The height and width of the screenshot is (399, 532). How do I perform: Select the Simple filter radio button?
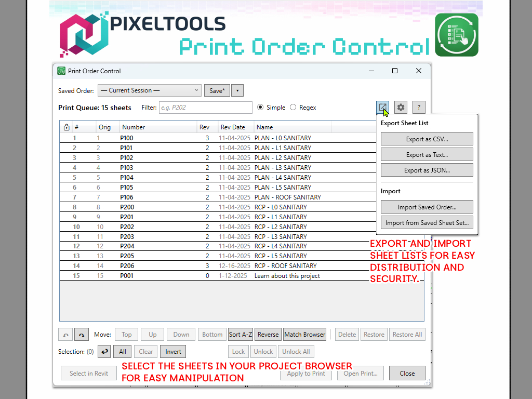tap(261, 108)
